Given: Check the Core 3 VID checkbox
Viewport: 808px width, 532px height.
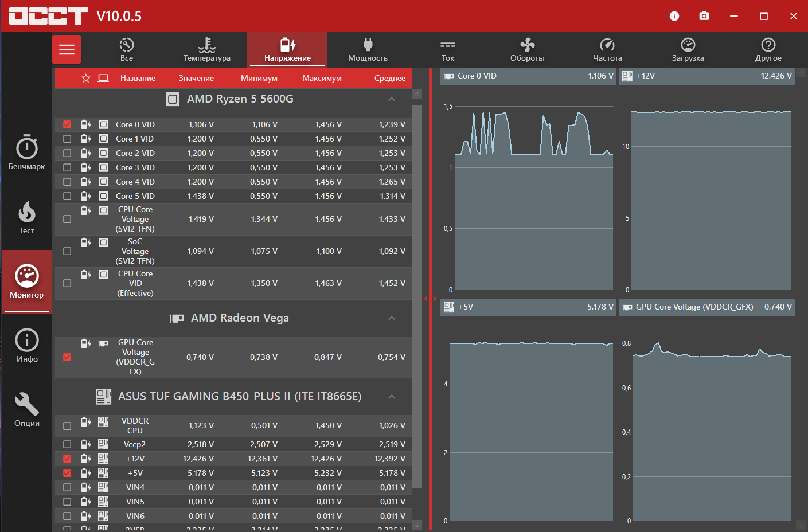Looking at the screenshot, I should [67, 167].
